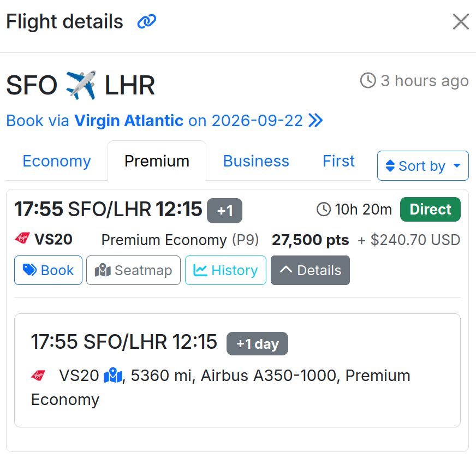Close the Flight details panel
The width and height of the screenshot is (476, 458).
click(x=461, y=22)
